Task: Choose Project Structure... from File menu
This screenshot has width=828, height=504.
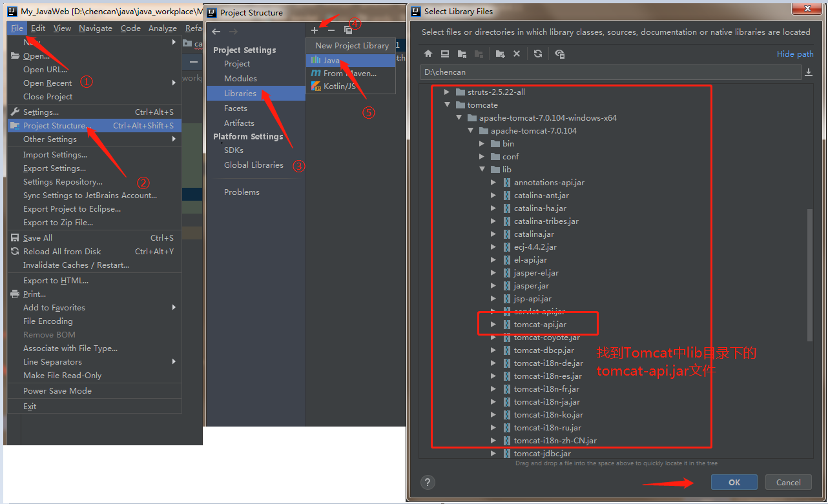Action: pos(94,125)
